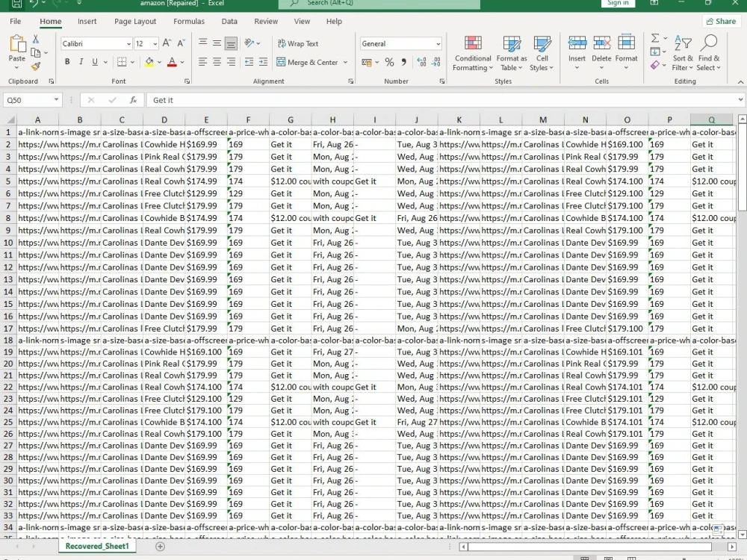Click the Sign in button
This screenshot has width=747, height=560.
pos(618,3)
